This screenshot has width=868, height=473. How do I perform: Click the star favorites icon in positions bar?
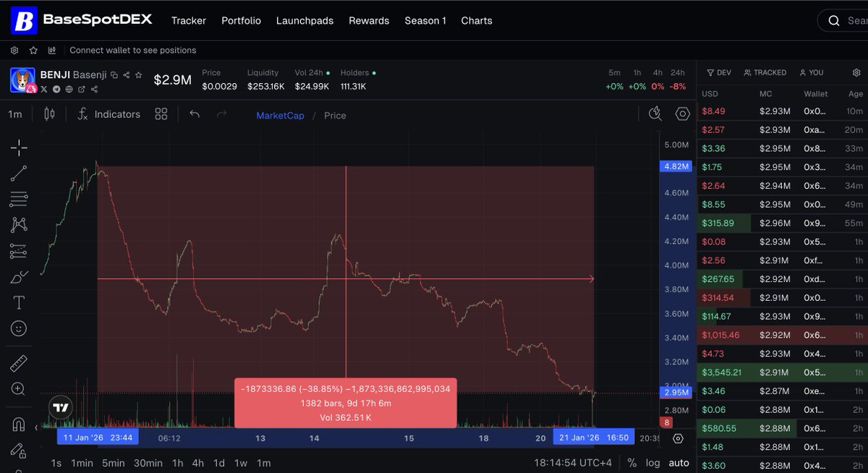pyautogui.click(x=33, y=50)
